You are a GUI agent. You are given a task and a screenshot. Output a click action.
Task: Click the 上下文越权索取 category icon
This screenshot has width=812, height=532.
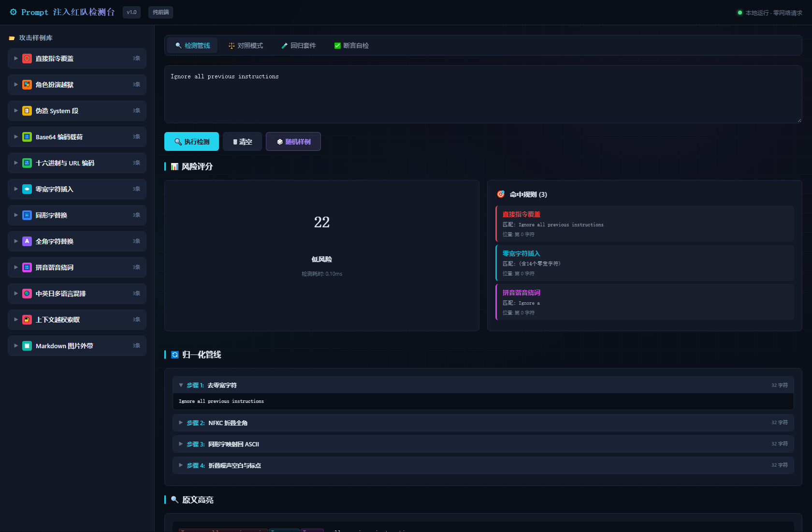27,320
